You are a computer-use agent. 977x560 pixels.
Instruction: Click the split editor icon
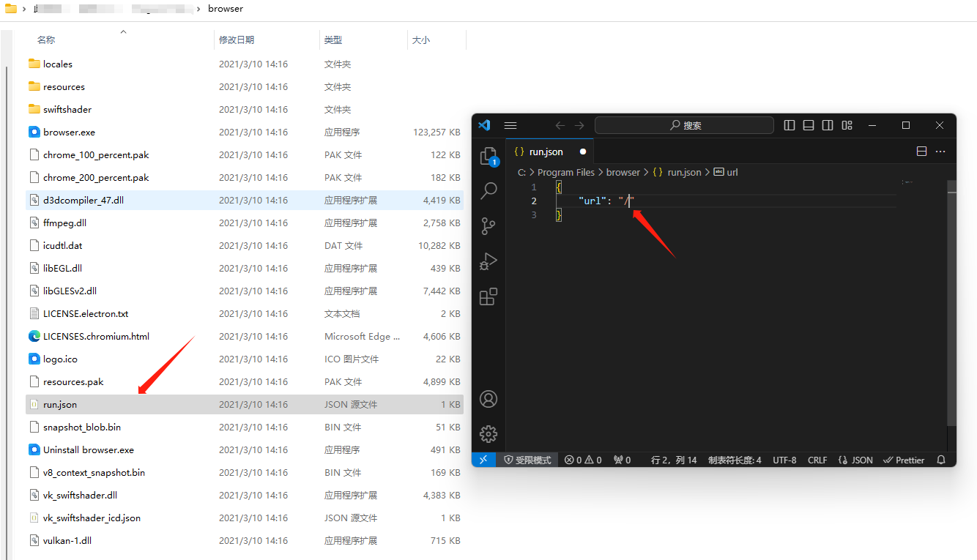coord(921,152)
